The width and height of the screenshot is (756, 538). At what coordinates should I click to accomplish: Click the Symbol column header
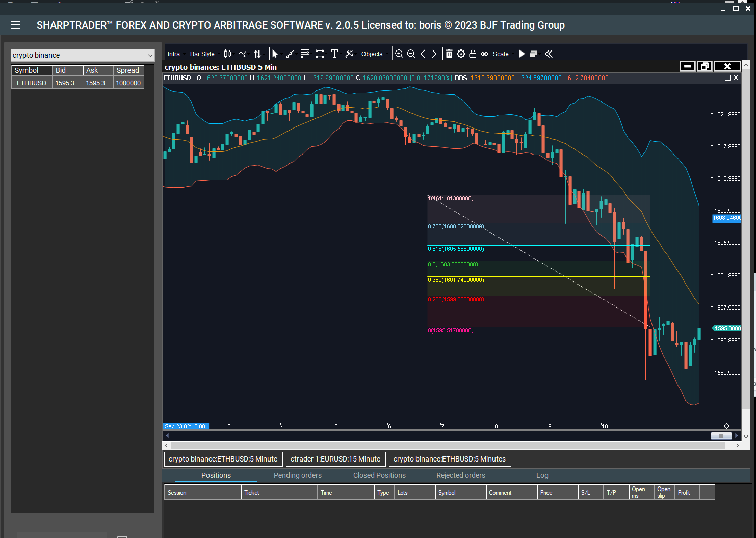32,70
